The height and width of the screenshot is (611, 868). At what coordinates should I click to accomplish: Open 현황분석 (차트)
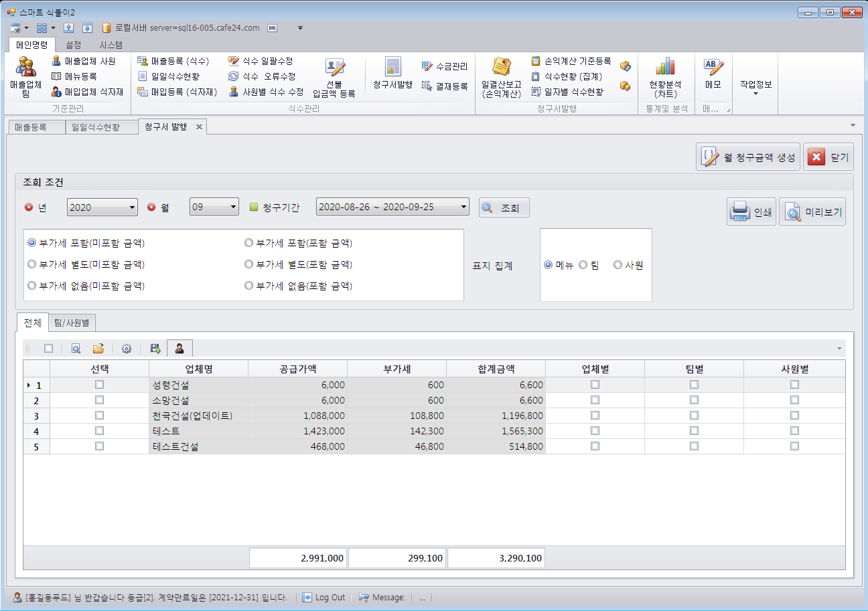[x=665, y=78]
